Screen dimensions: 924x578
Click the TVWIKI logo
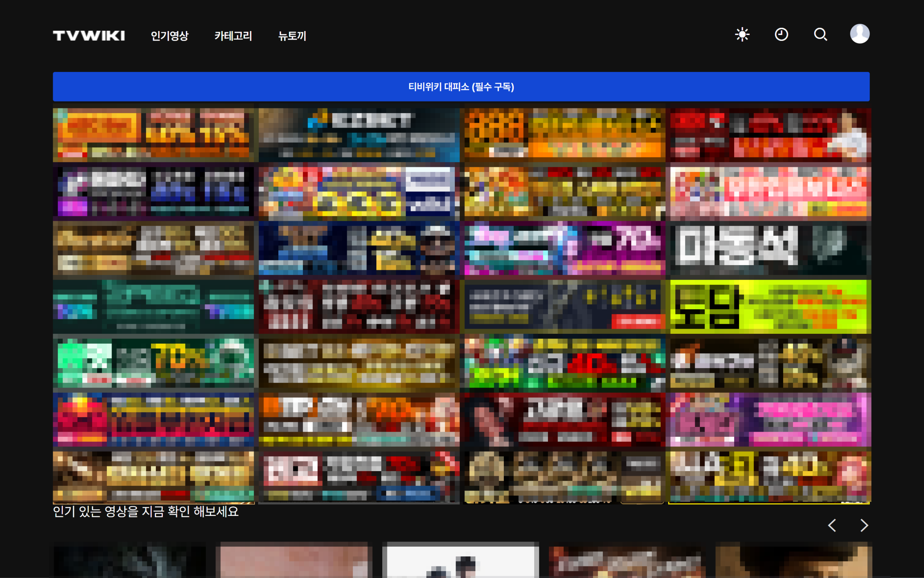pos(88,35)
